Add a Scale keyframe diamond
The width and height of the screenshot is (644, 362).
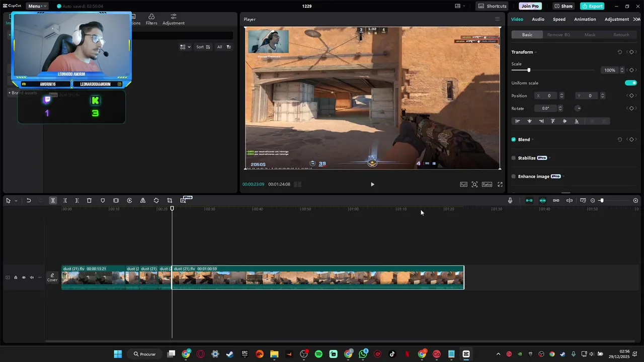tap(631, 70)
